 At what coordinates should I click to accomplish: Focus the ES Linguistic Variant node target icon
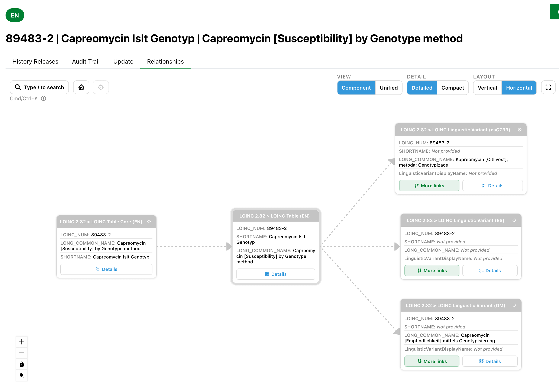514,220
